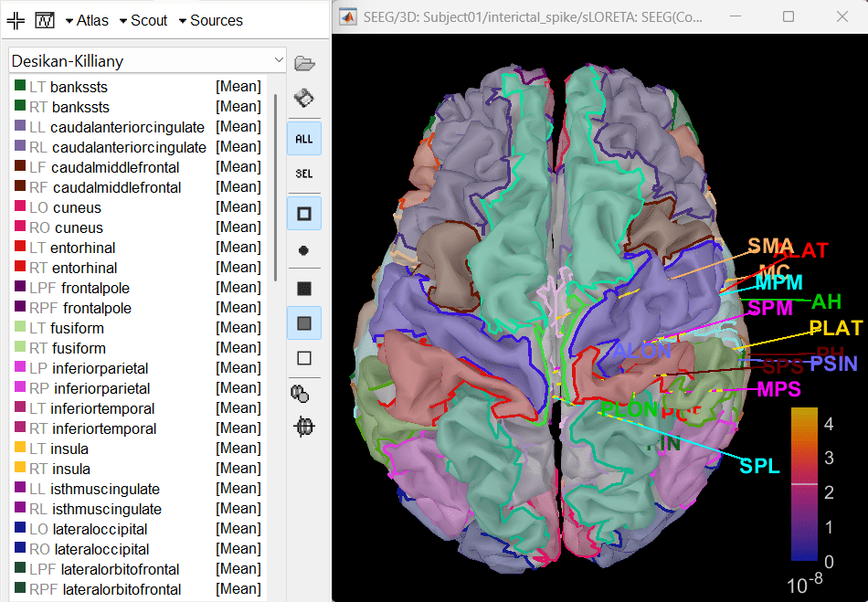The height and width of the screenshot is (602, 868).
Task: Expand the Sources menu
Action: tap(209, 20)
